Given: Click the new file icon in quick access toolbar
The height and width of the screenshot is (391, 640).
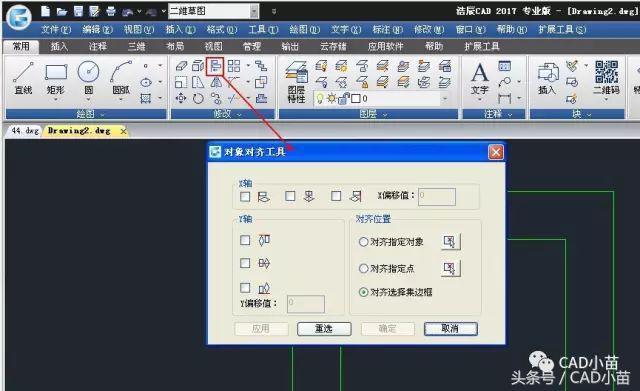Looking at the screenshot, I should tap(45, 11).
